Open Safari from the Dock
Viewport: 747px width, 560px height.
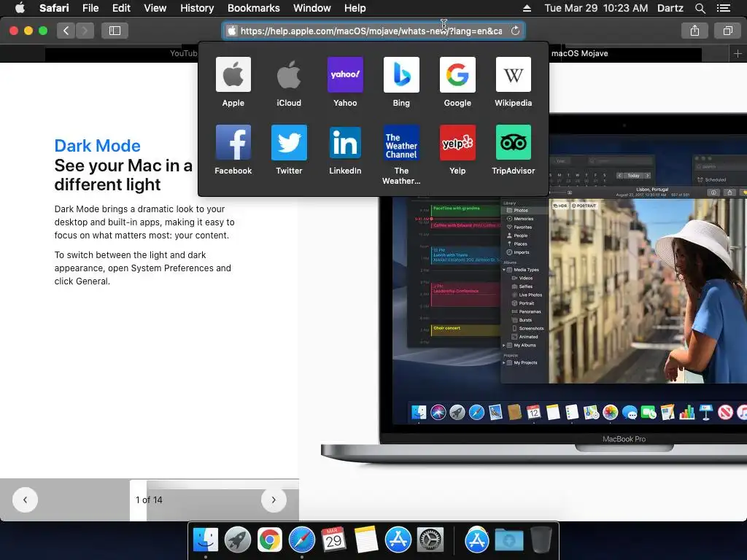[301, 540]
